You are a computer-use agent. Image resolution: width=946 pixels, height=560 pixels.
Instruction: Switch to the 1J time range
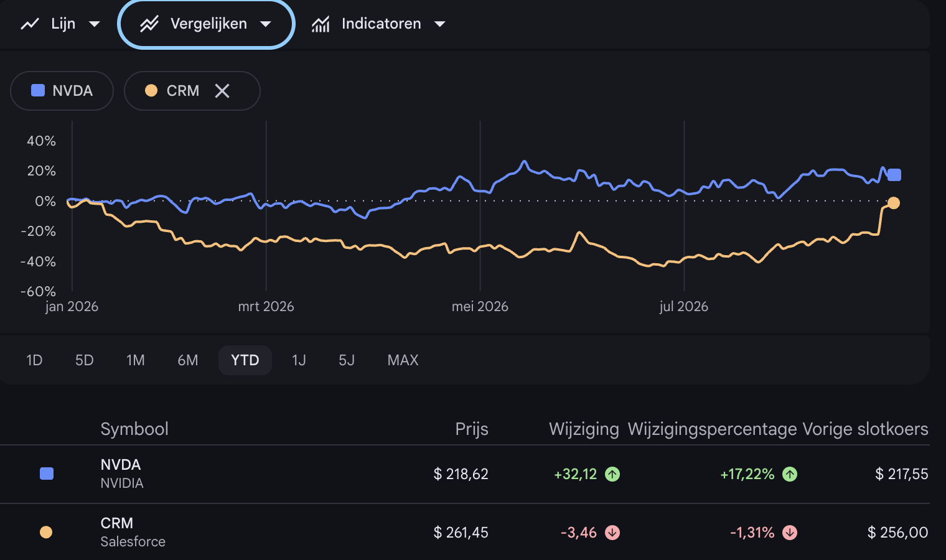[x=299, y=360]
